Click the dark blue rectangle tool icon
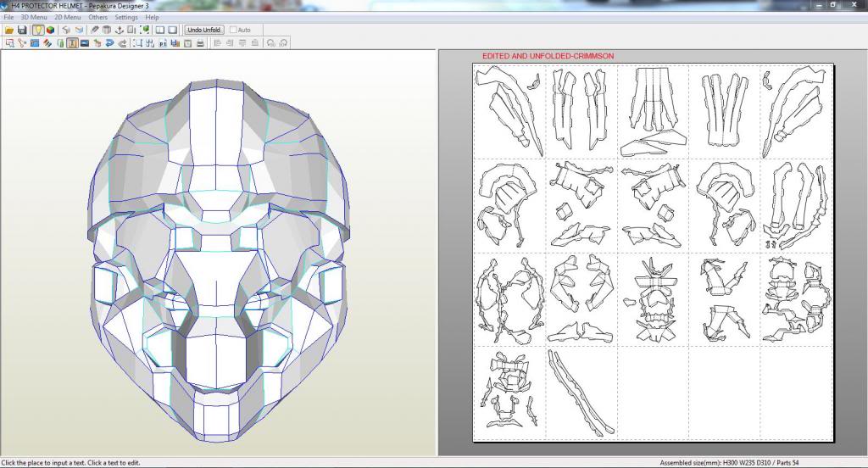The image size is (868, 468). (x=85, y=43)
